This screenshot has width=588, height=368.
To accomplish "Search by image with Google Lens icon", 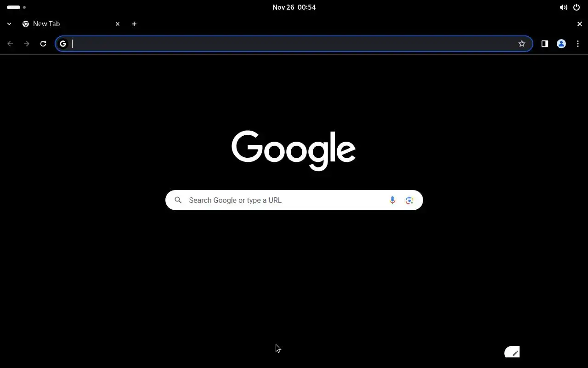I will point(409,200).
